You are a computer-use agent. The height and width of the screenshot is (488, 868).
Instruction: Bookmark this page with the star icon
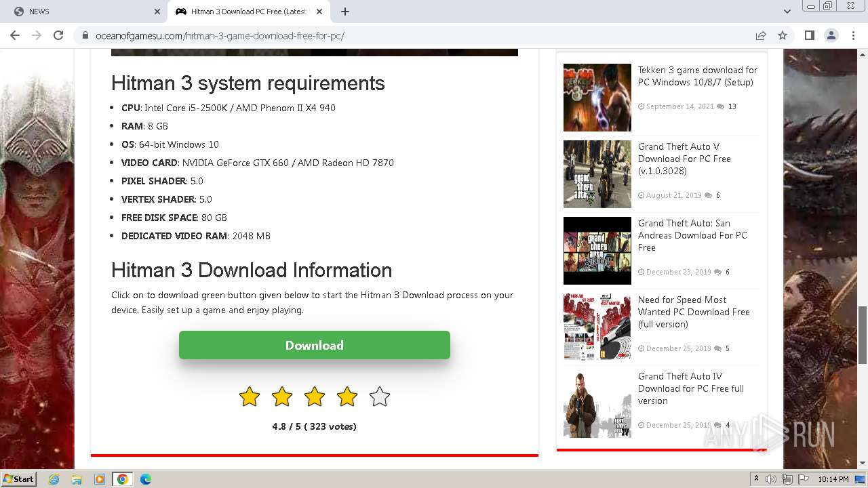coord(783,35)
